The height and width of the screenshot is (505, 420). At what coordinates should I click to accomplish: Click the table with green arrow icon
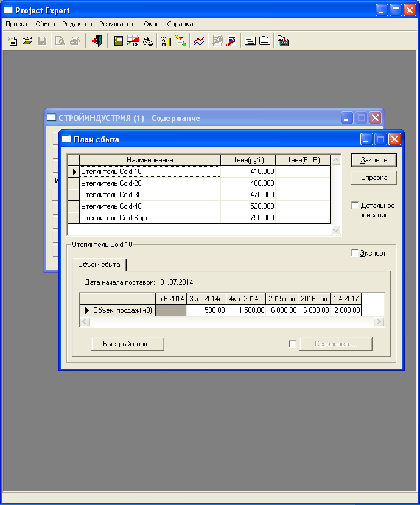click(181, 41)
